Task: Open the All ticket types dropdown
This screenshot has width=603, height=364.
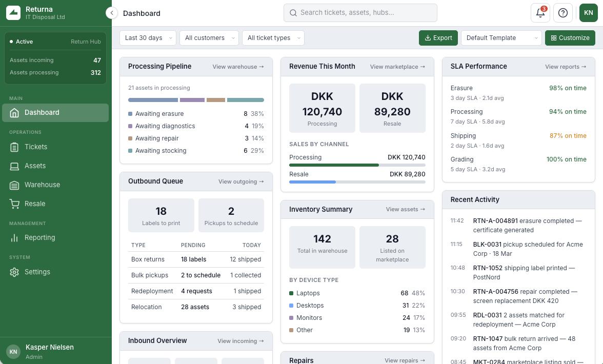Action: 273,38
